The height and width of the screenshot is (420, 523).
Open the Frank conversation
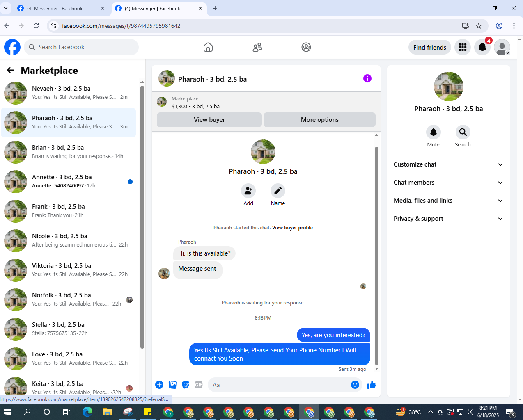point(68,211)
